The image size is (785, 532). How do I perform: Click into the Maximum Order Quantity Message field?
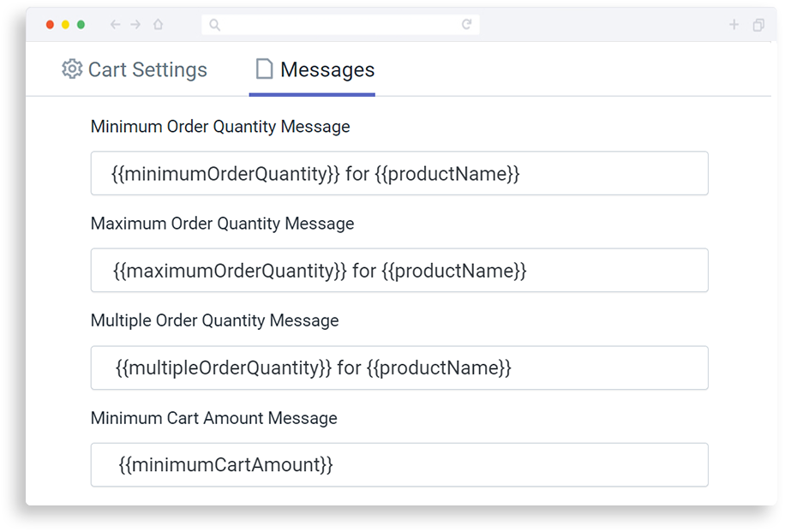(399, 270)
